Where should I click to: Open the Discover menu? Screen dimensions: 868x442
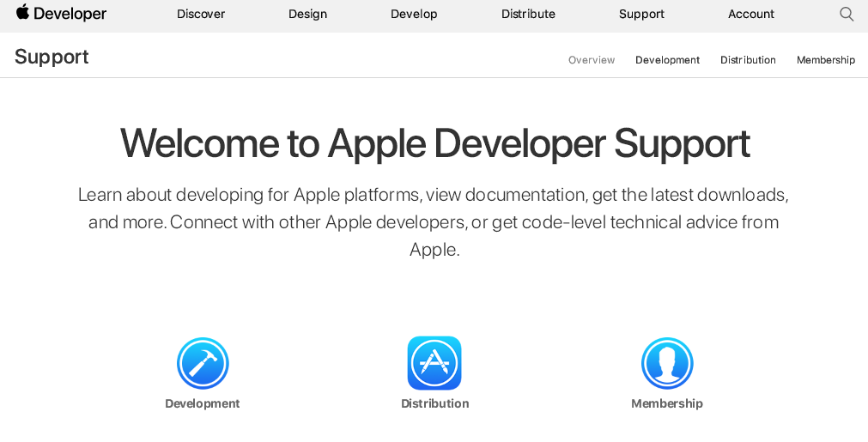pyautogui.click(x=201, y=15)
